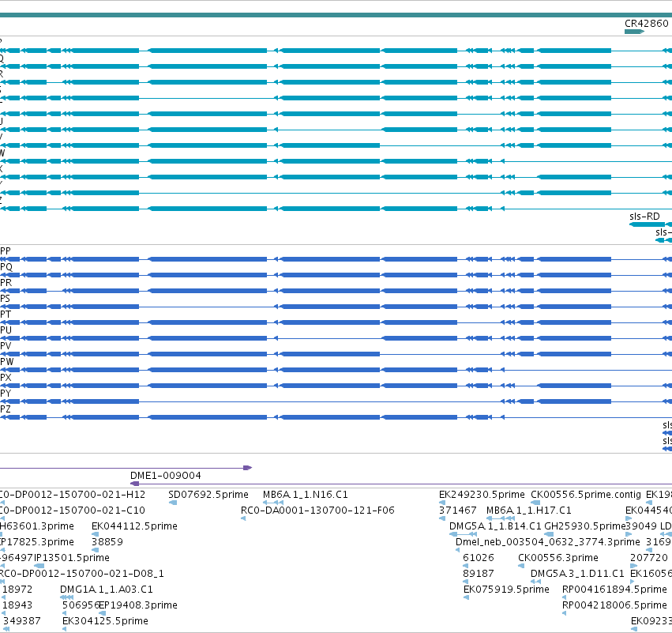Image resolution: width=672 pixels, height=633 pixels.
Task: Click the label ending in 021-D08_1
Action: click(x=82, y=574)
